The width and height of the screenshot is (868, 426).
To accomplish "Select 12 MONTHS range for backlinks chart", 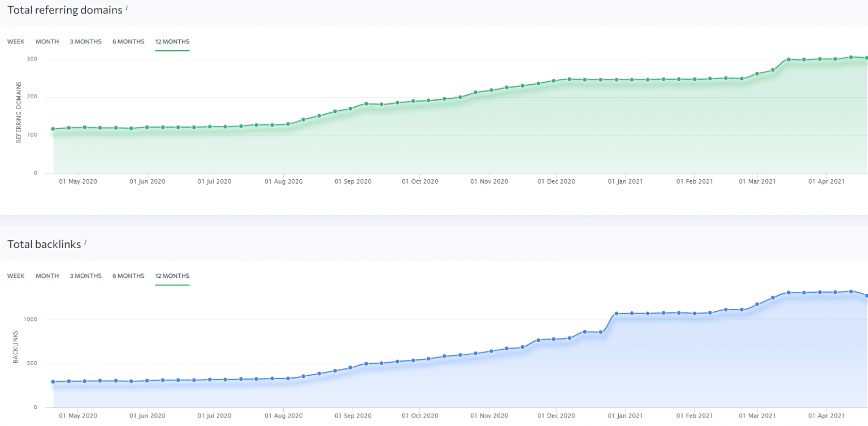I will pyautogui.click(x=172, y=276).
